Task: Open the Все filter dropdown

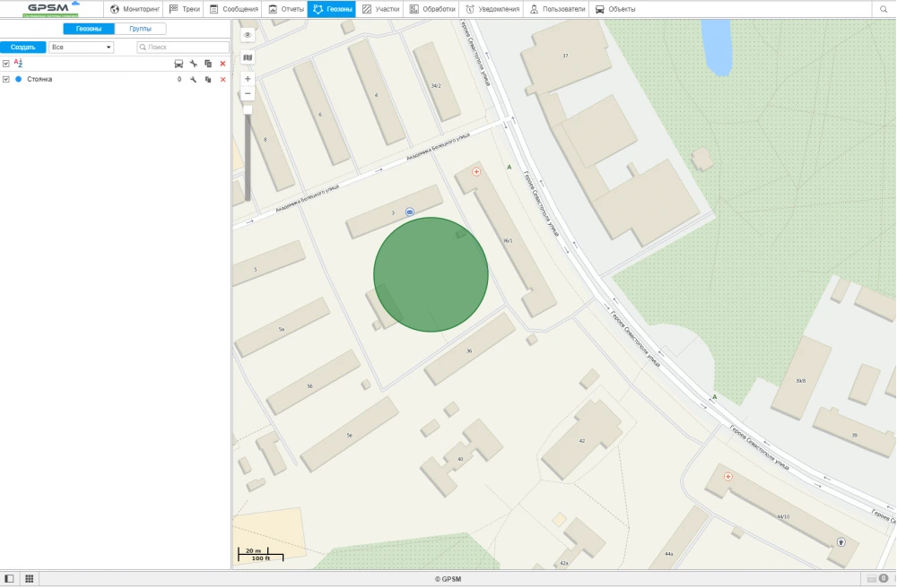Action: (81, 47)
